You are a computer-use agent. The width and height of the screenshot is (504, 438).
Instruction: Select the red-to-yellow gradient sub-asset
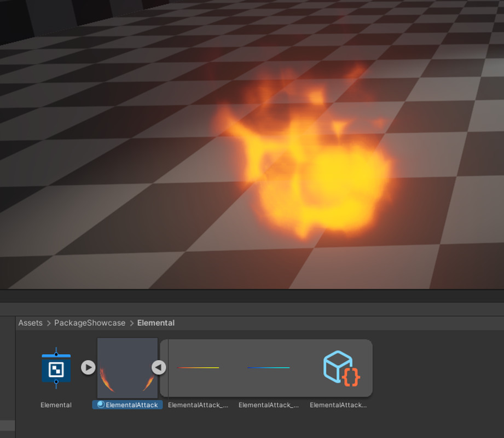198,367
